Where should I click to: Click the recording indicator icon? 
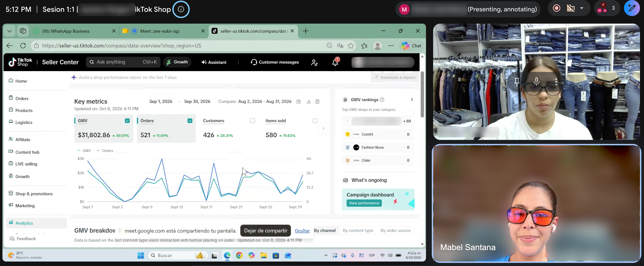pos(556,8)
